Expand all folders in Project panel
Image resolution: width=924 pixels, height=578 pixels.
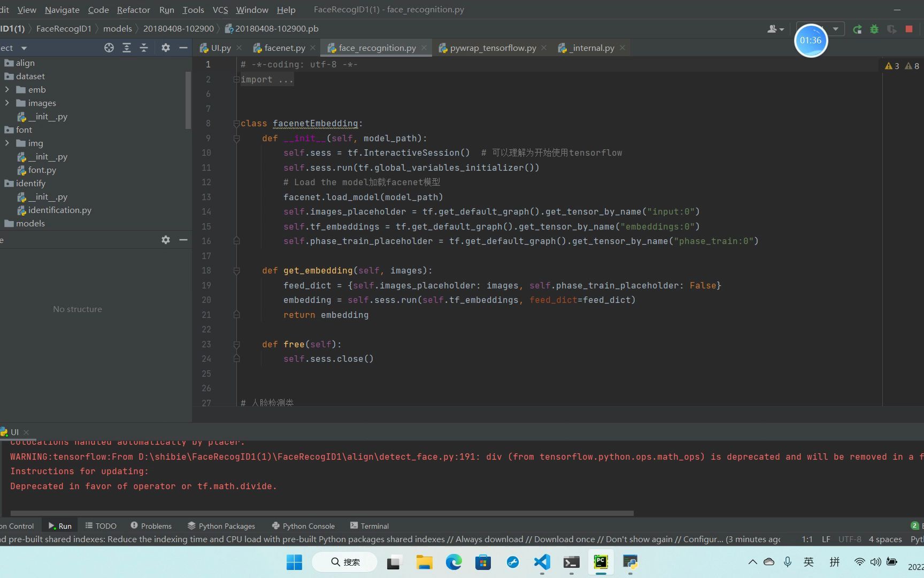127,48
